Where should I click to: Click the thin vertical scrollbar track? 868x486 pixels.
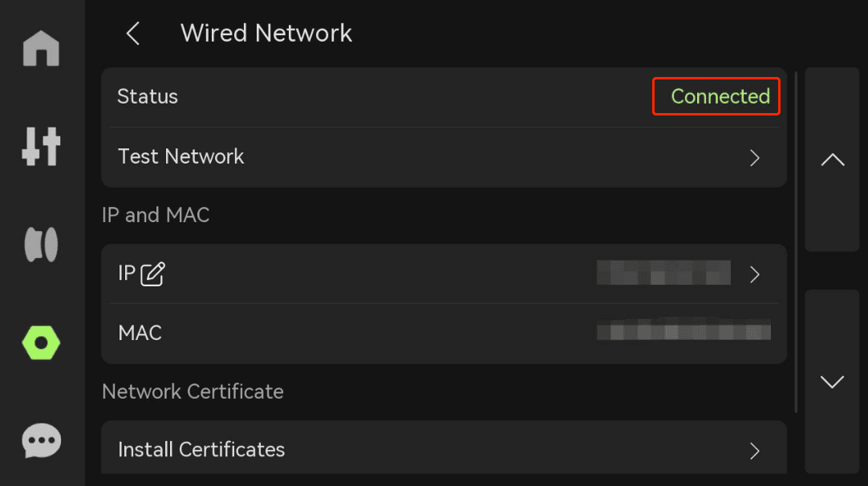click(796, 242)
